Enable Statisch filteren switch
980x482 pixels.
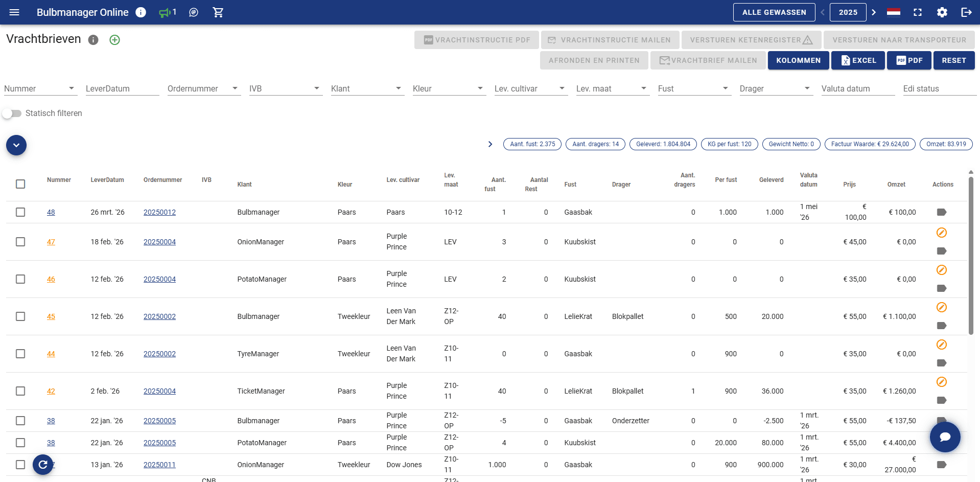(x=12, y=113)
